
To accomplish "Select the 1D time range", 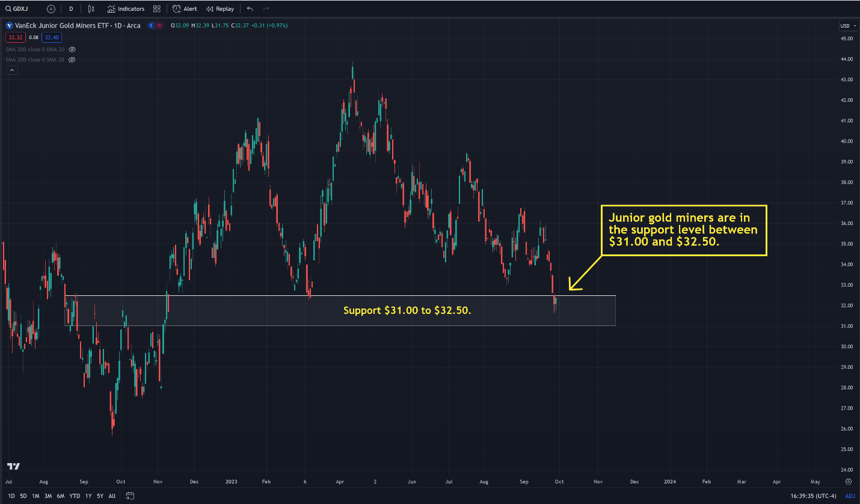I will coord(11,496).
